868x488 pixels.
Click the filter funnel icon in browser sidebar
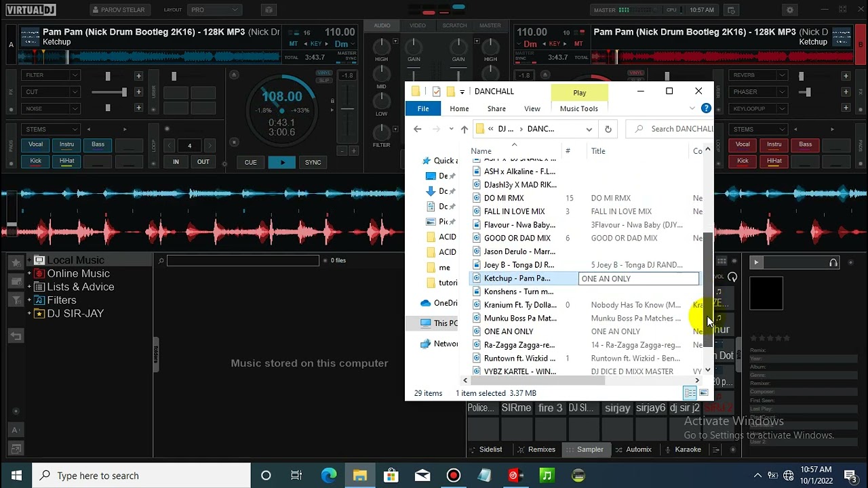(x=16, y=300)
